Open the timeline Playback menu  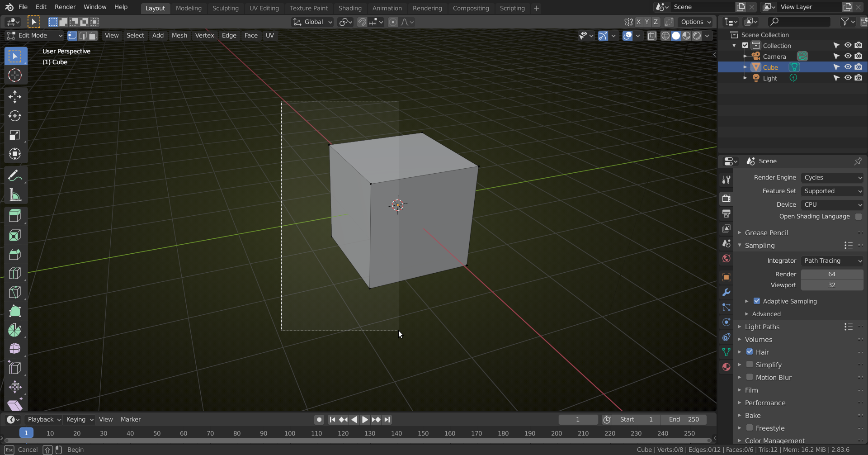(x=44, y=420)
